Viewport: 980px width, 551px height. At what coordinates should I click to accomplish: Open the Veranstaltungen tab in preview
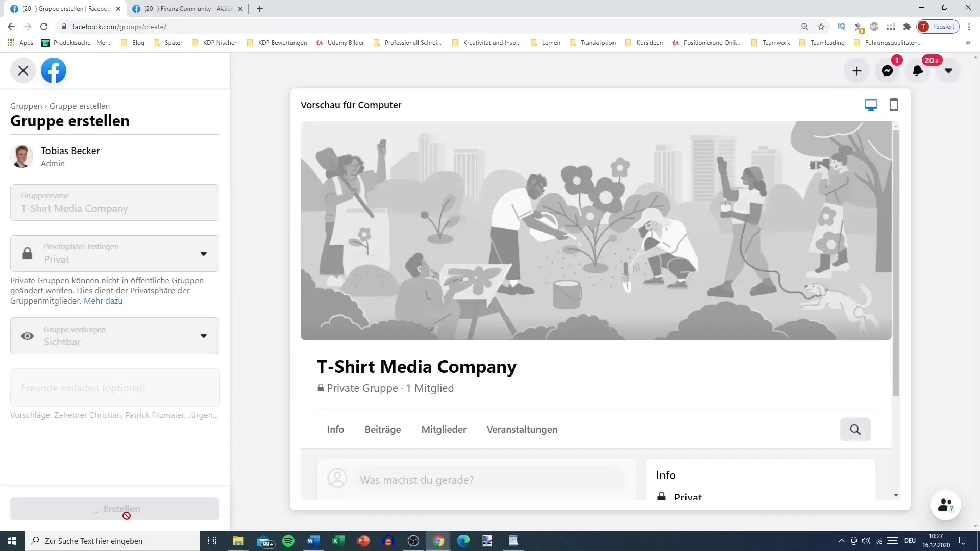coord(522,429)
